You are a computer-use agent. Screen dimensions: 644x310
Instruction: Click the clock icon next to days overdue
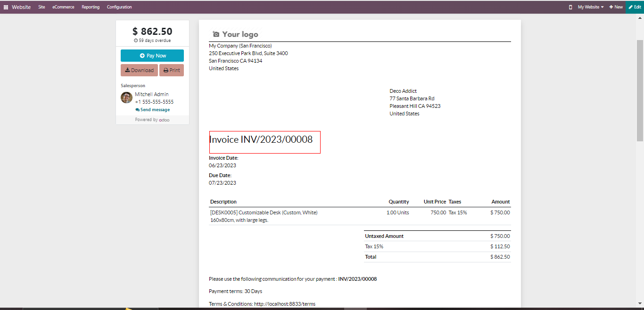click(136, 41)
